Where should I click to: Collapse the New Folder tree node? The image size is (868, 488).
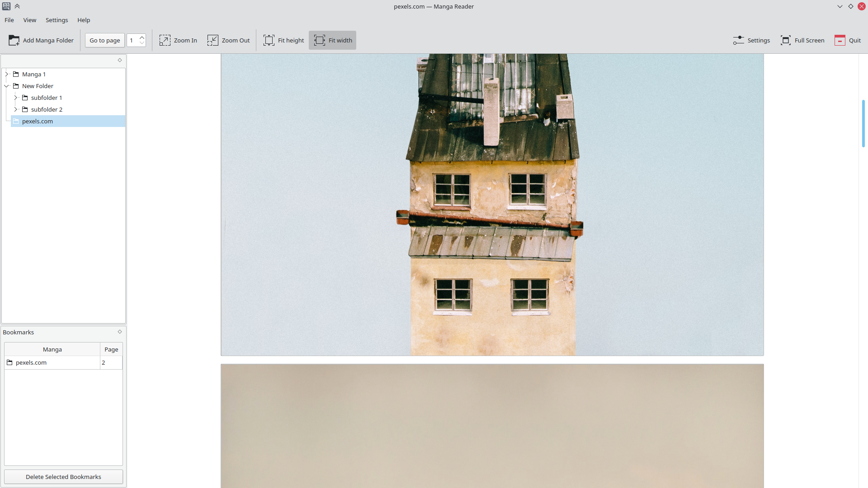tap(7, 86)
